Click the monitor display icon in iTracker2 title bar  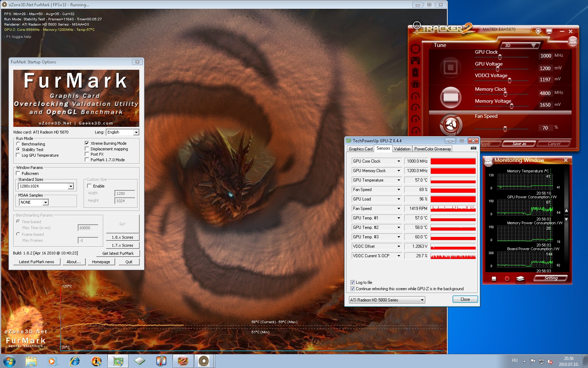coord(549,31)
